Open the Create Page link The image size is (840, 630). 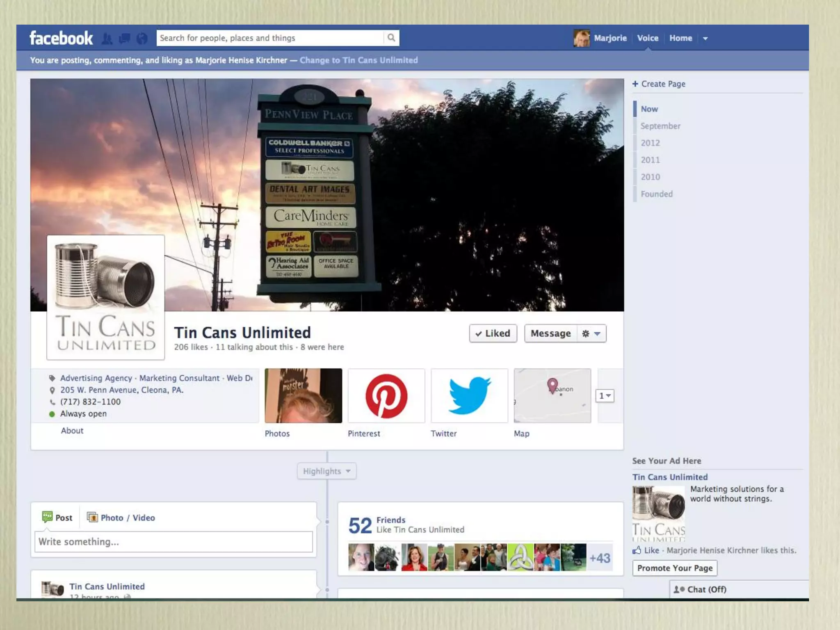[659, 84]
